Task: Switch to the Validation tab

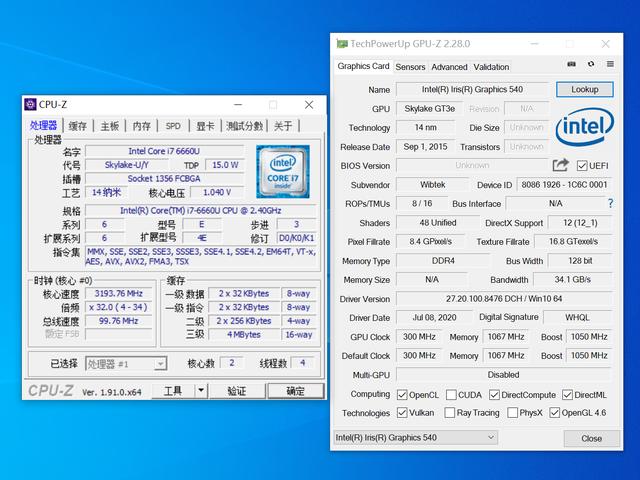Action: pos(491,67)
